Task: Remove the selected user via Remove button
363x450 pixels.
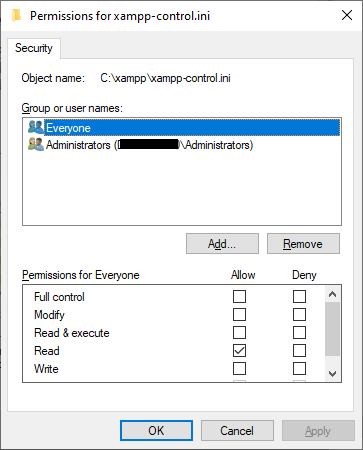Action: pos(303,244)
